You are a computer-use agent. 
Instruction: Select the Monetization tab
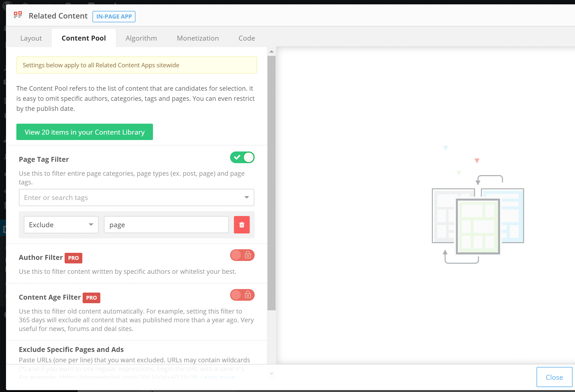198,38
